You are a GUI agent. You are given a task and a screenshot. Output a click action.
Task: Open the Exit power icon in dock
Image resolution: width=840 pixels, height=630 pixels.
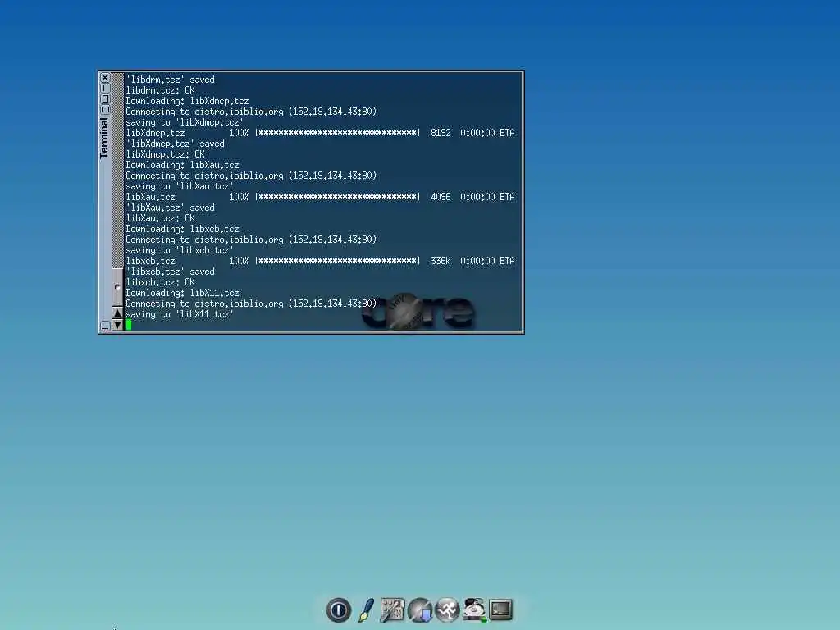(x=338, y=609)
